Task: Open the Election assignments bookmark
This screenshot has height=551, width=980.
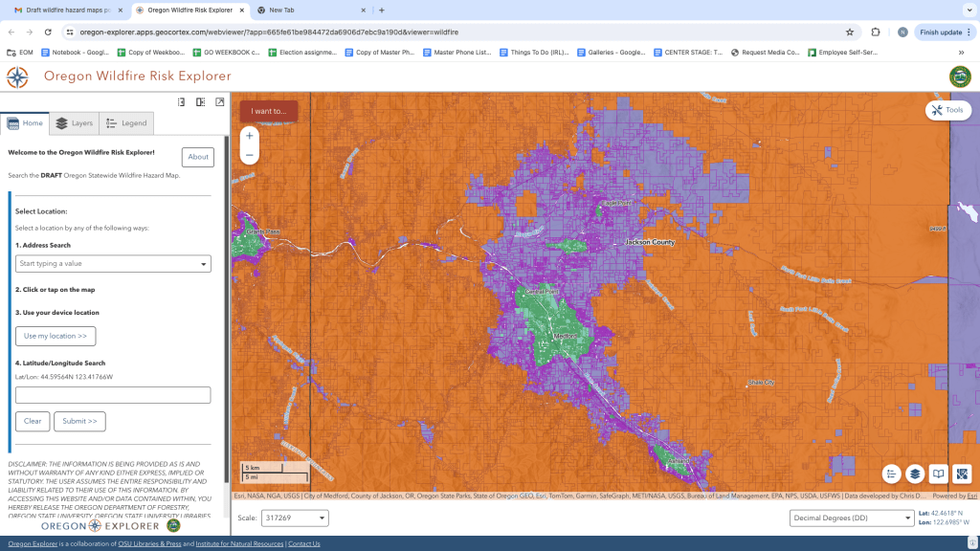Action: [302, 53]
